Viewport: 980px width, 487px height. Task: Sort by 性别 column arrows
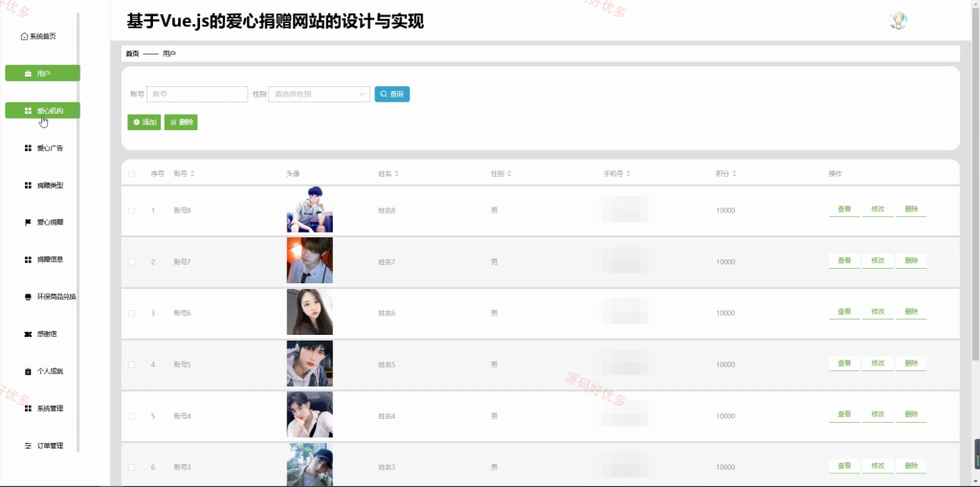point(509,174)
